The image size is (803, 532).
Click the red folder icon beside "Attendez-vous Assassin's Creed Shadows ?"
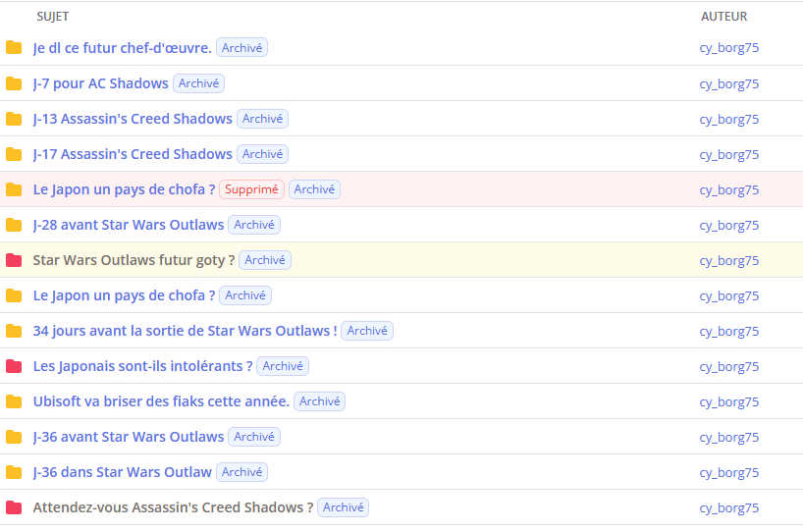tap(14, 507)
